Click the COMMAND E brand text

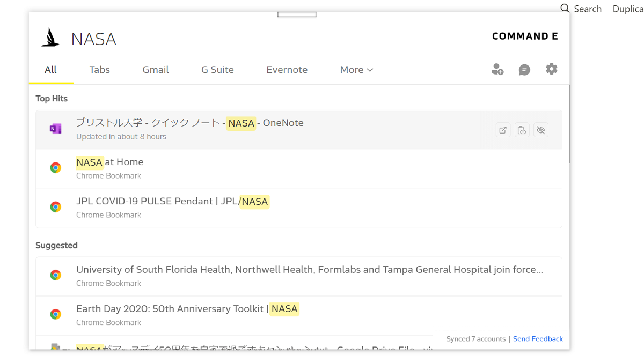tap(525, 36)
